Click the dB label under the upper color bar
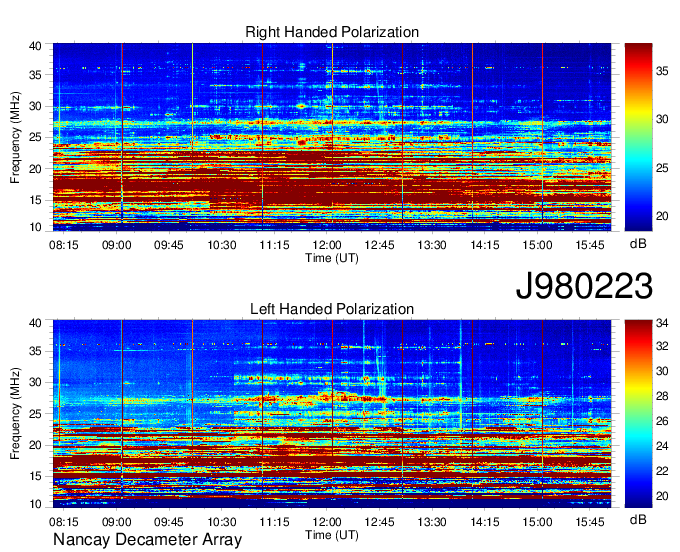This screenshot has width=680, height=552. (638, 244)
